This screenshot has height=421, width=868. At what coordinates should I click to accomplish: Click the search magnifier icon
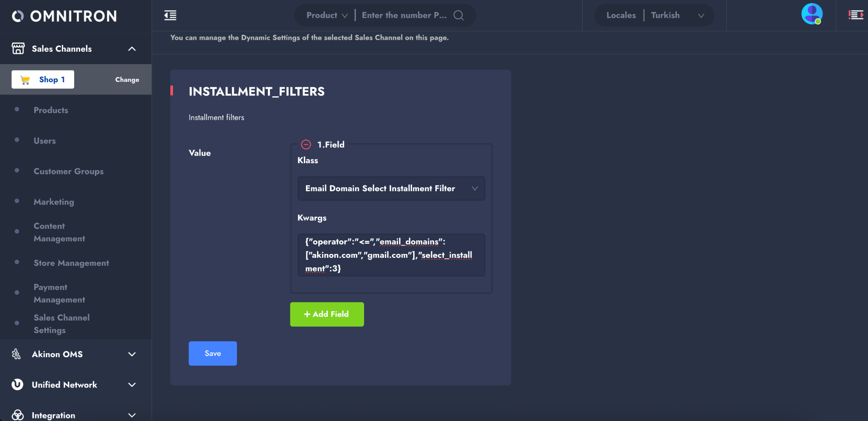[459, 15]
